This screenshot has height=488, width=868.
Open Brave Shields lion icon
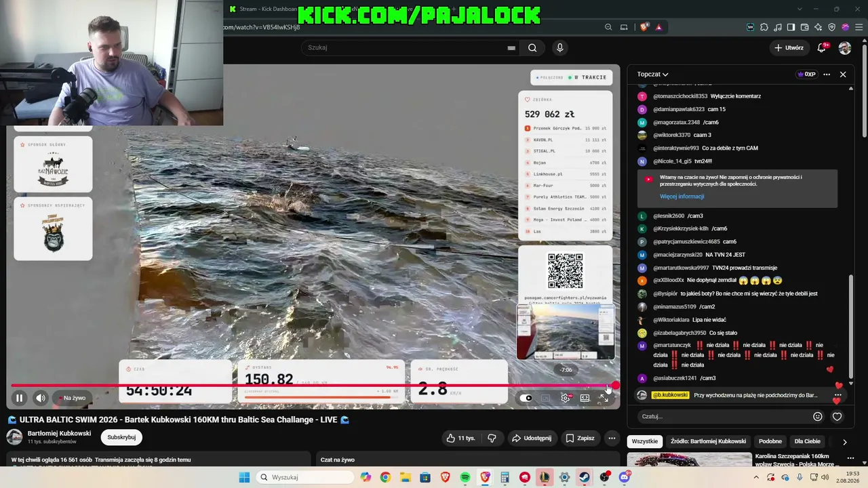tap(644, 27)
